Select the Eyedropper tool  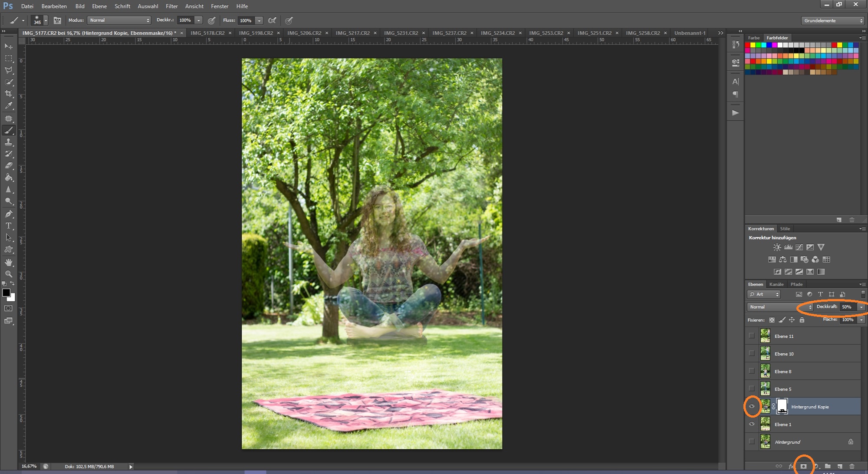(9, 105)
